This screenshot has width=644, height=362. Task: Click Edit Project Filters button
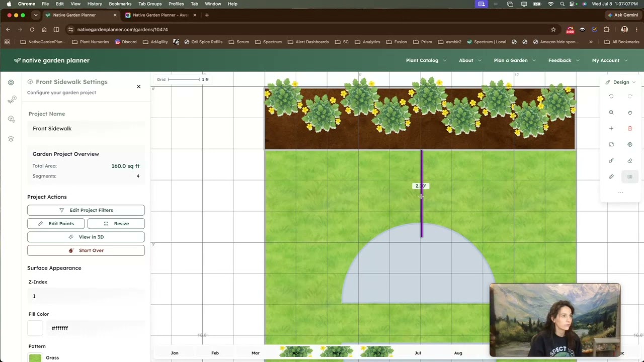click(86, 210)
